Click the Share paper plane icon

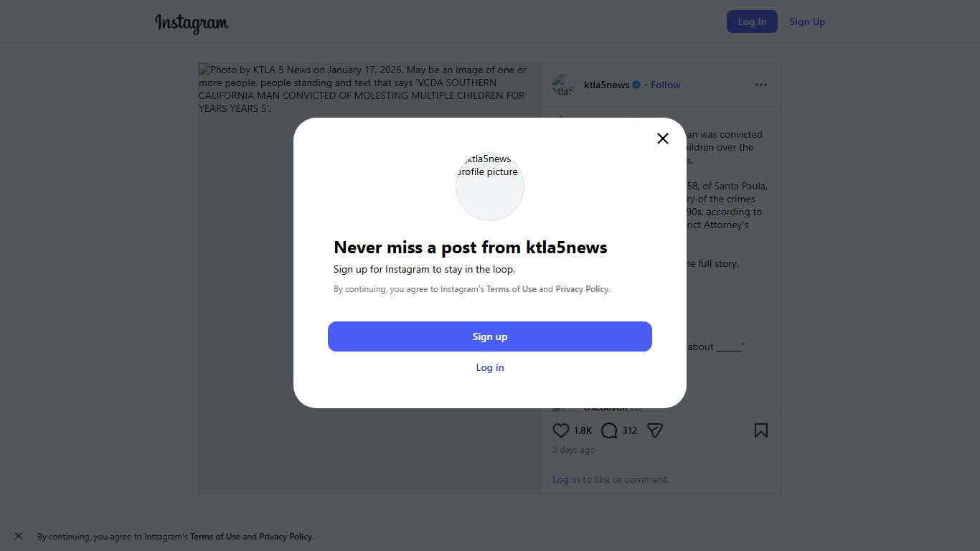(x=654, y=430)
